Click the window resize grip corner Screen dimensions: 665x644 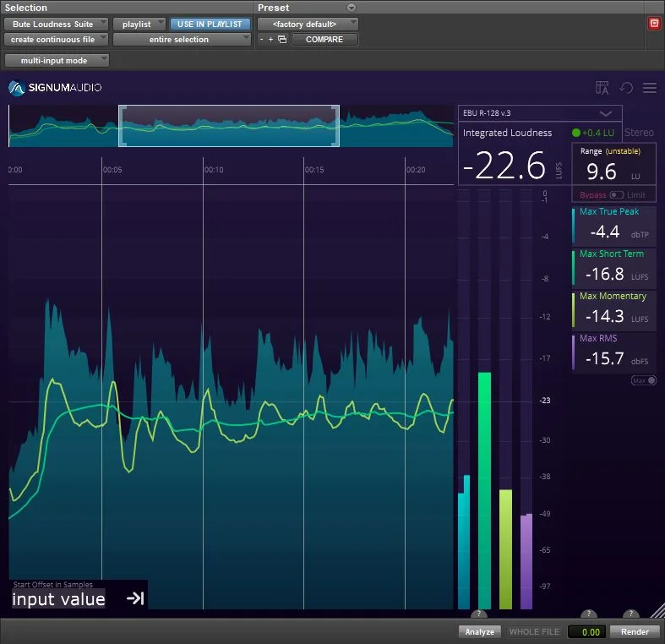click(x=658, y=610)
